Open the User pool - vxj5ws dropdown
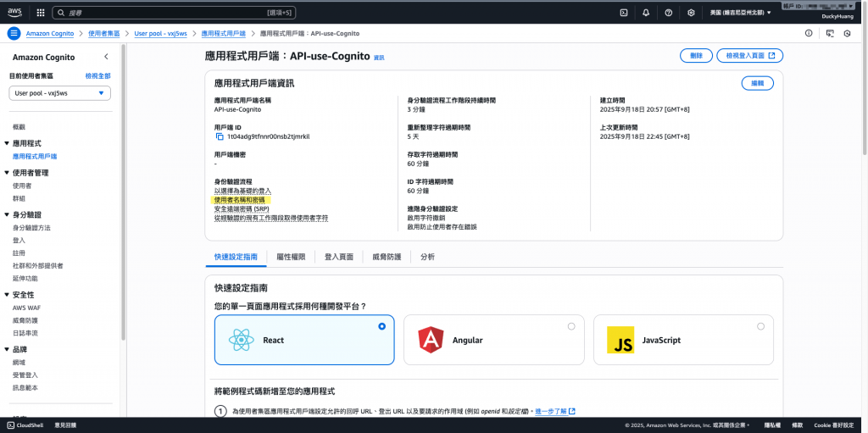The height and width of the screenshot is (433, 868). [60, 93]
